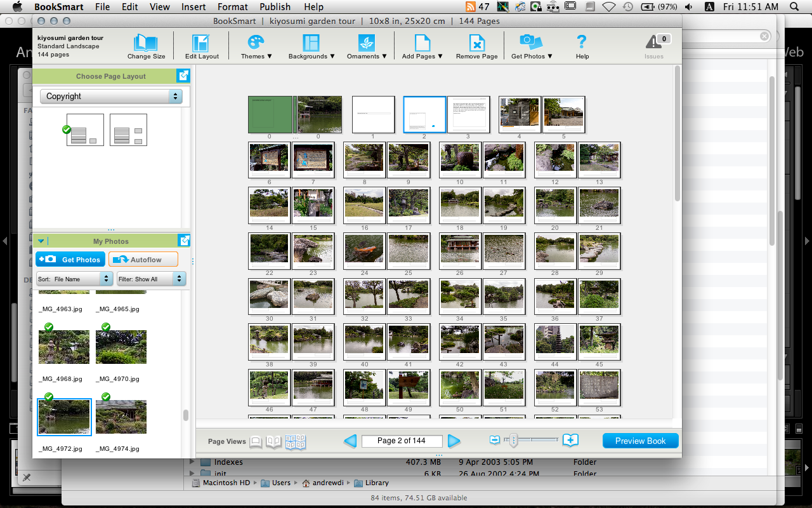This screenshot has width=812, height=508.
Task: Click the Change Size book icon
Action: click(146, 43)
